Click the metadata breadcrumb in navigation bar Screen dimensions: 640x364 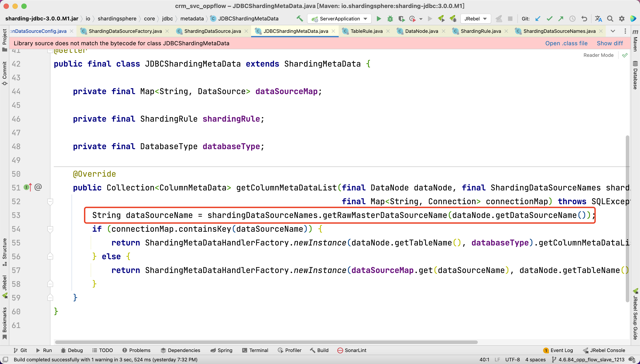pyautogui.click(x=192, y=18)
